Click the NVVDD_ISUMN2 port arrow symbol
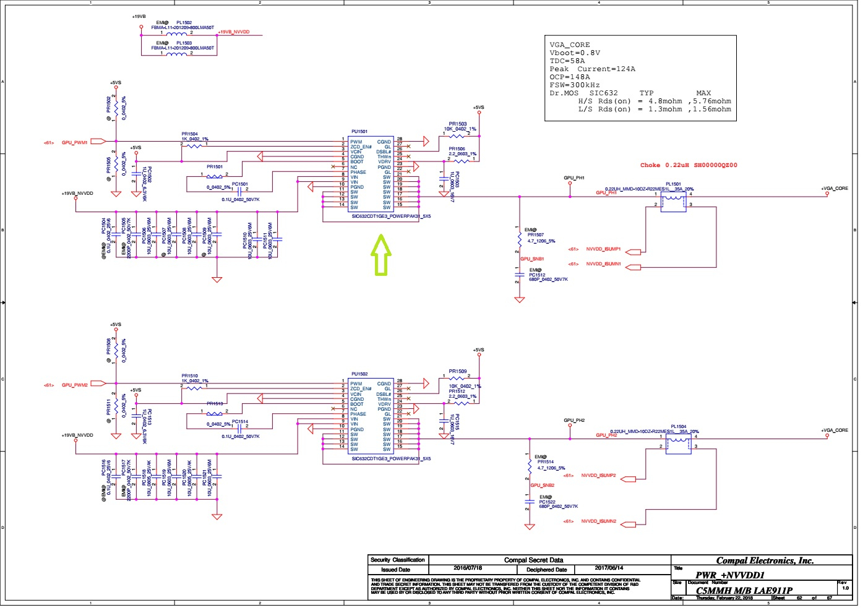 point(627,525)
